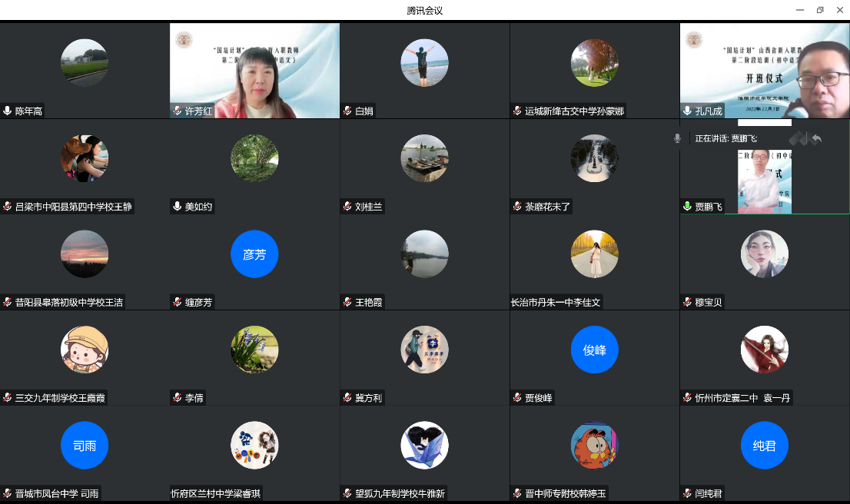
Task: Click the Garfield avatar of 晋中师专附校韩婷玉
Action: point(594,446)
